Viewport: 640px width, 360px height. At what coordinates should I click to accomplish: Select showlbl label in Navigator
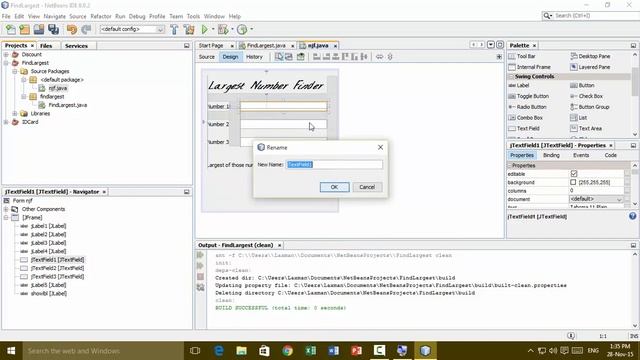(49, 293)
